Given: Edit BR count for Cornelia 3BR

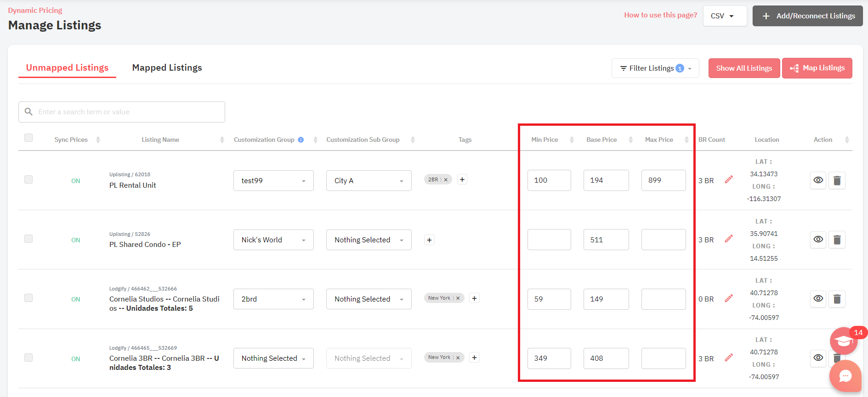Looking at the screenshot, I should point(729,358).
